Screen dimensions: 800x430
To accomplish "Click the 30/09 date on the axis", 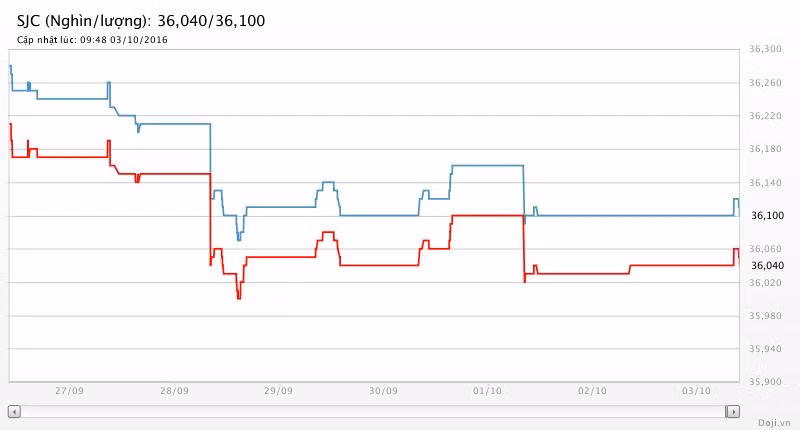I will pyautogui.click(x=384, y=391).
